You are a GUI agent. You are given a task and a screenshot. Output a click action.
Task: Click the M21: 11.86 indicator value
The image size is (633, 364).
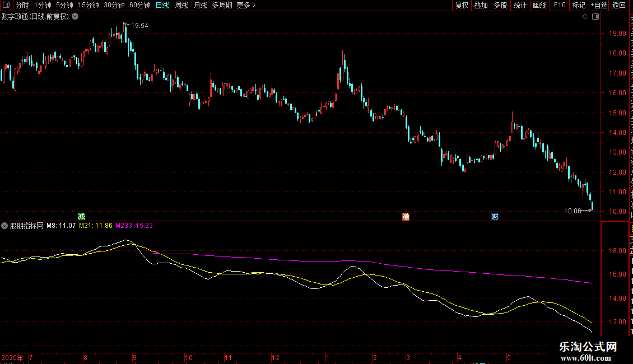(x=96, y=226)
